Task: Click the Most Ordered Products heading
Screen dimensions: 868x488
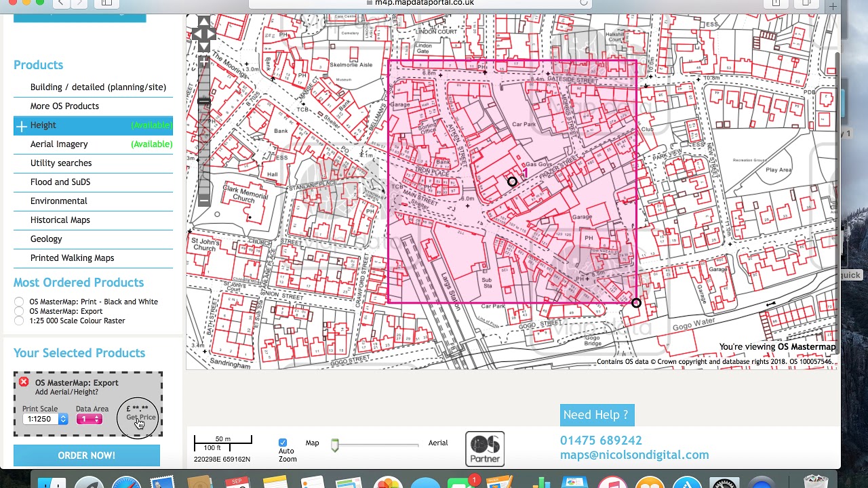Action: (x=79, y=283)
